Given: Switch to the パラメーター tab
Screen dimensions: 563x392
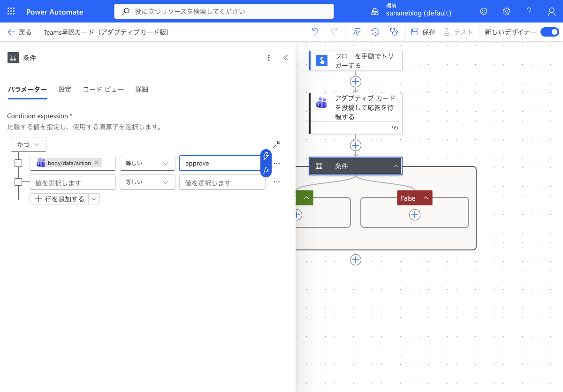Looking at the screenshot, I should (x=27, y=90).
